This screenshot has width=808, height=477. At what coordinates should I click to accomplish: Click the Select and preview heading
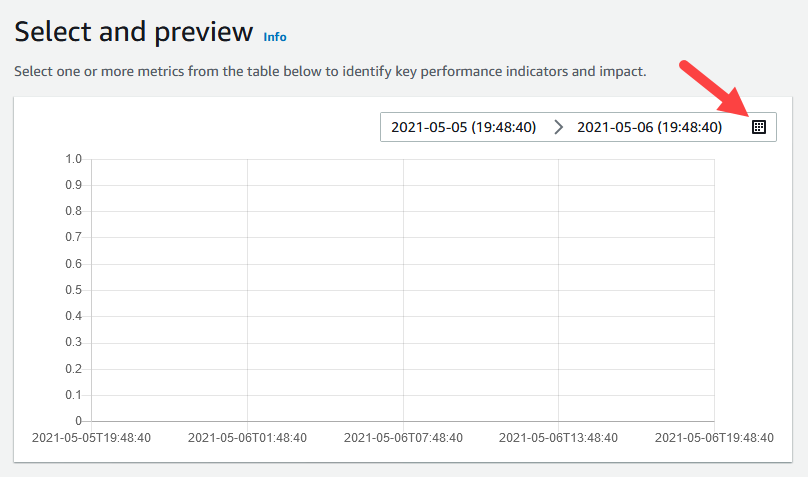click(x=133, y=32)
